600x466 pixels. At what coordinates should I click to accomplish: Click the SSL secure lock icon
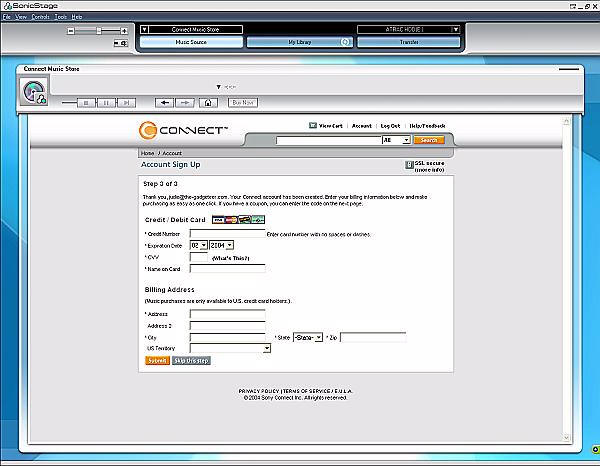(x=409, y=166)
